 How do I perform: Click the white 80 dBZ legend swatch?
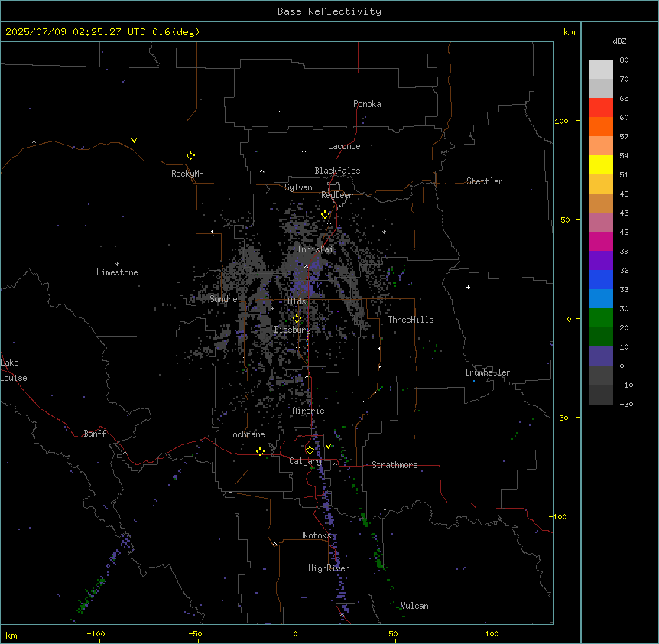click(x=601, y=70)
